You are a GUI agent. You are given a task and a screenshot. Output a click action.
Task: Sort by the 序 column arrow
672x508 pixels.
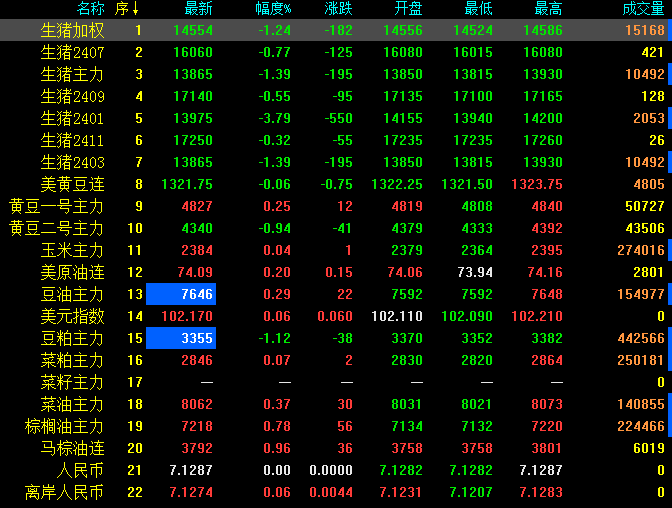click(x=135, y=8)
